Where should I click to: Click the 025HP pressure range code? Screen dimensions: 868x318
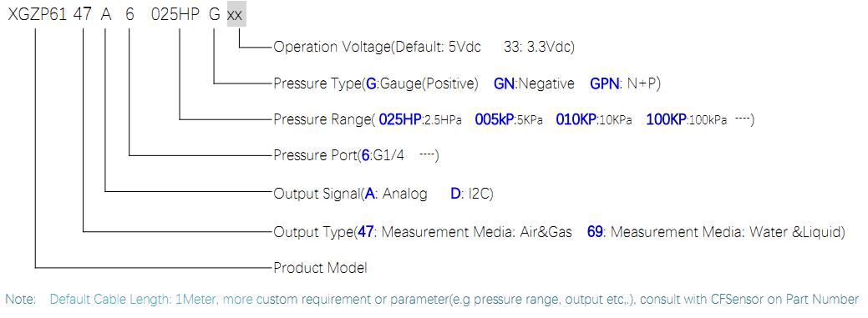click(175, 14)
